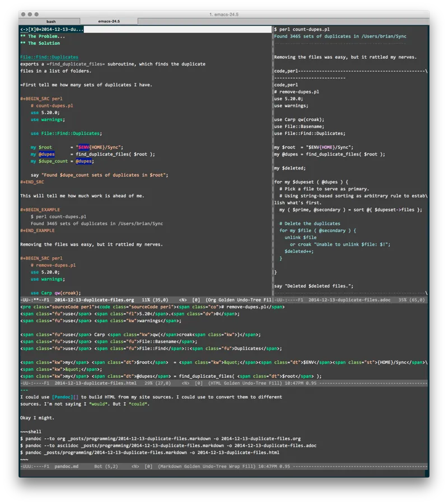Viewport: 448px width, 504px height.
Task: Click the 35% buffer position indicator
Action: 402,299
